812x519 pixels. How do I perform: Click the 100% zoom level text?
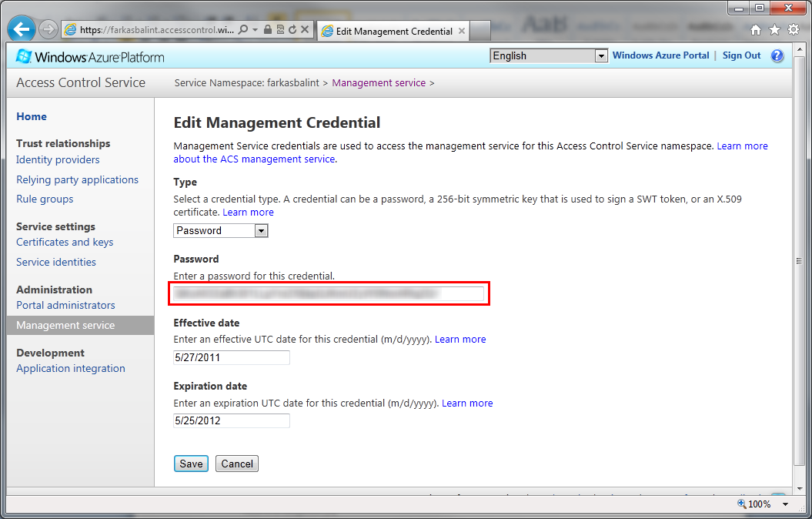tap(759, 504)
